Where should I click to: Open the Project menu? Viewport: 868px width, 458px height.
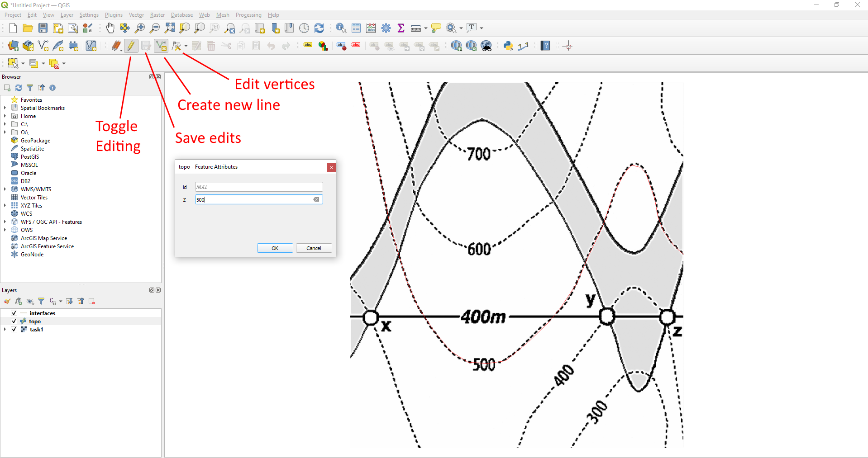(13, 15)
